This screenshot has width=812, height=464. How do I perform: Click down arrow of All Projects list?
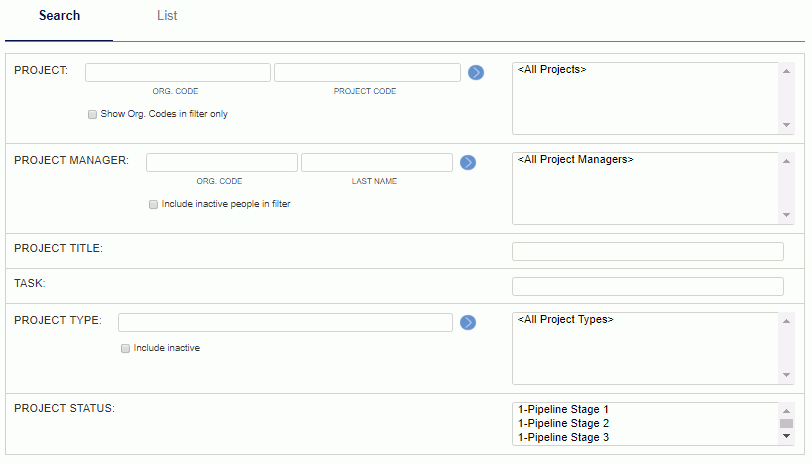tap(786, 125)
